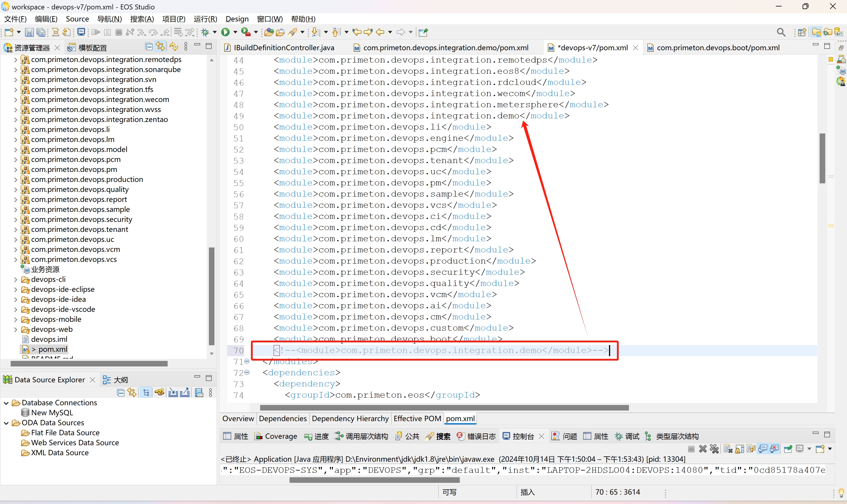The width and height of the screenshot is (847, 504).
Task: Select pom.xml in the resource tree
Action: point(52,349)
